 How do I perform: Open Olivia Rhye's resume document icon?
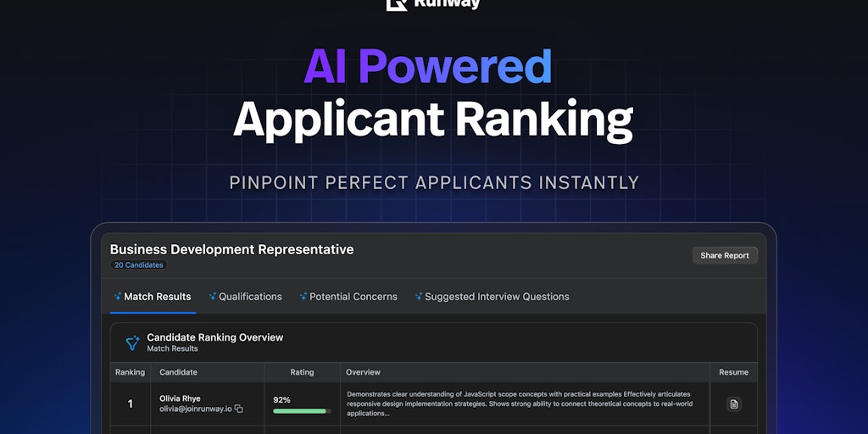click(x=734, y=404)
